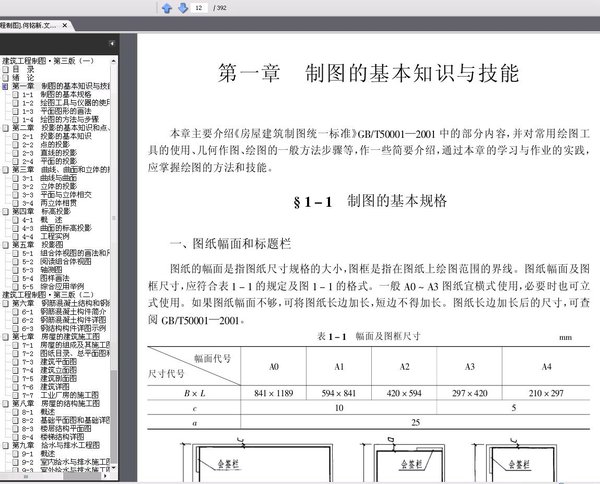Open bookmark 3-4 两立体相贯
Viewport: 600px width, 484px height.
[x=49, y=203]
